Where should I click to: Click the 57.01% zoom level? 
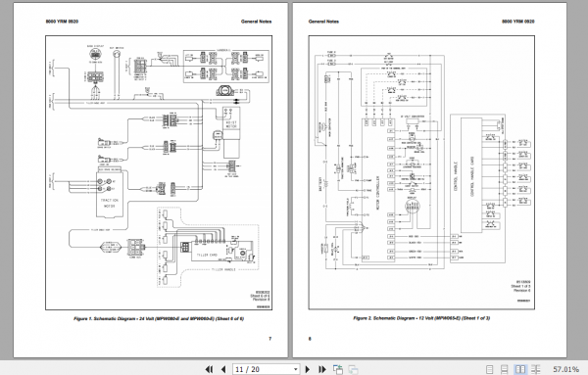point(566,369)
